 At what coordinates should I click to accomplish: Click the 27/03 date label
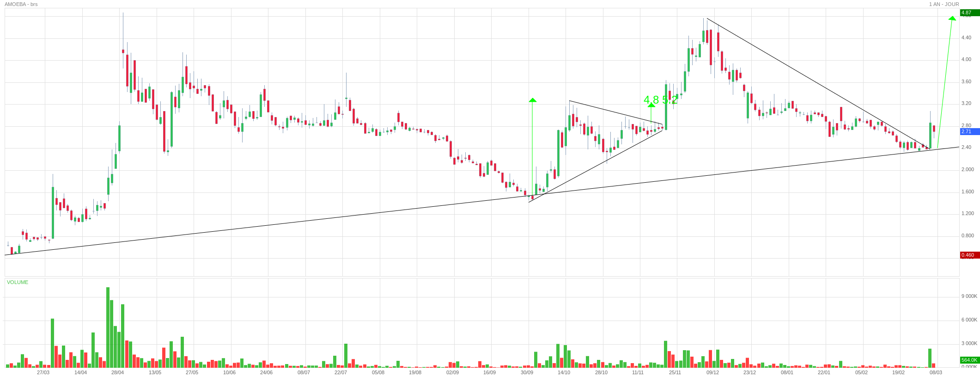(43, 372)
